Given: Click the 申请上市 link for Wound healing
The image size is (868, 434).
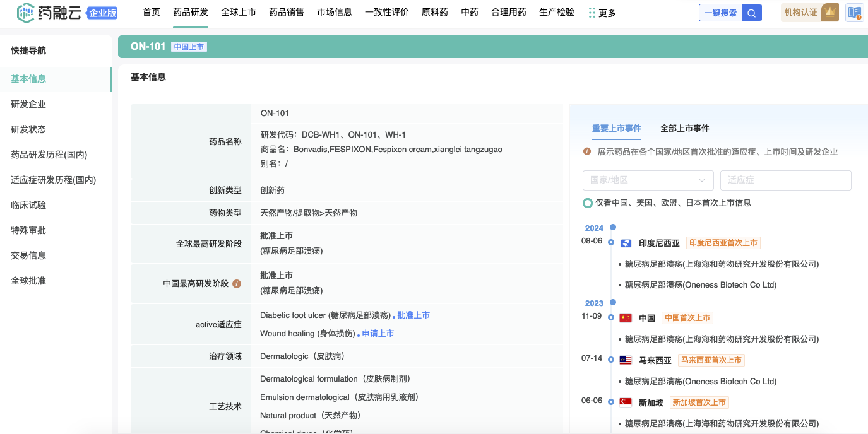Looking at the screenshot, I should pos(378,334).
